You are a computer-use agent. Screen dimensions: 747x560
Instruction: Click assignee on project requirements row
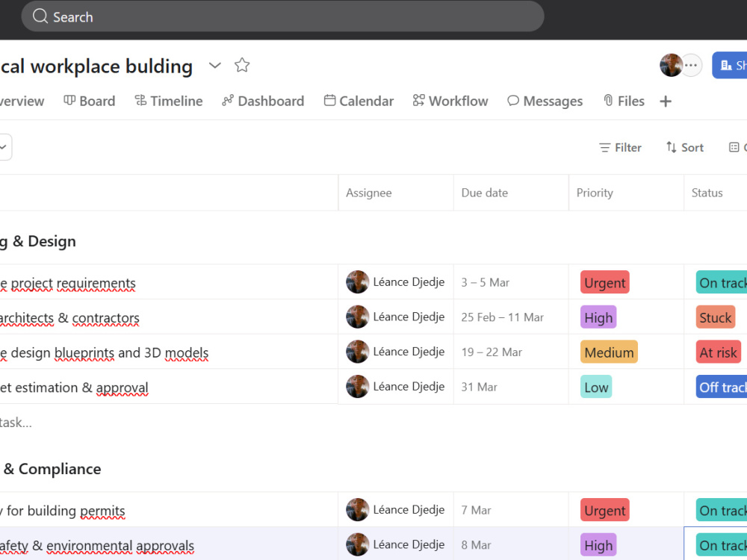(x=395, y=282)
